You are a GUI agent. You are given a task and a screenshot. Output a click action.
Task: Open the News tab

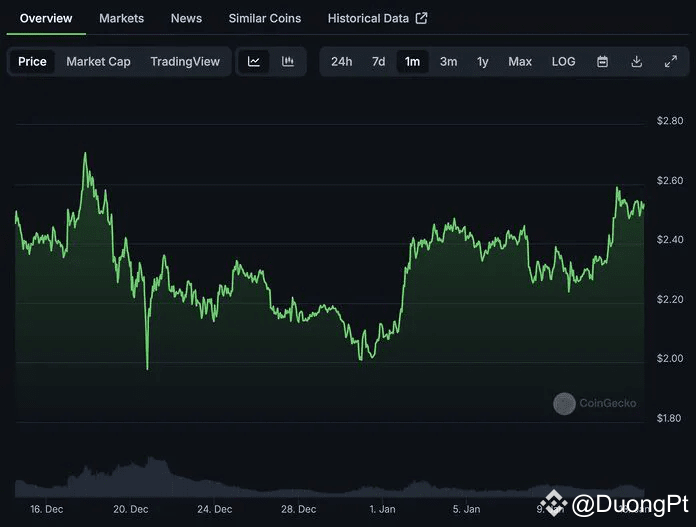tap(186, 18)
